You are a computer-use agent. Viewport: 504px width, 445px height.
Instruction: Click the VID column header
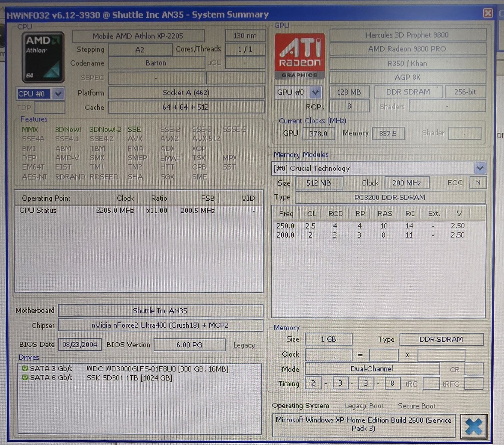click(x=239, y=198)
